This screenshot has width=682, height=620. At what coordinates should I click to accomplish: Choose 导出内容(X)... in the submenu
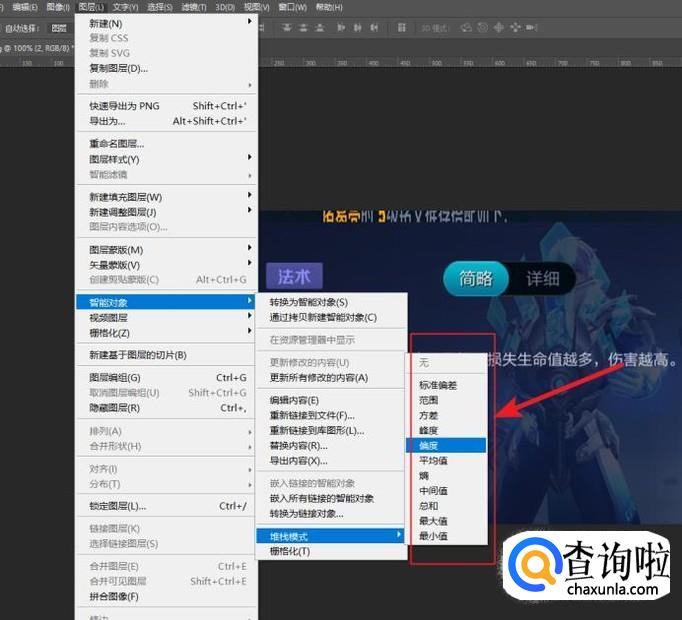click(331, 461)
